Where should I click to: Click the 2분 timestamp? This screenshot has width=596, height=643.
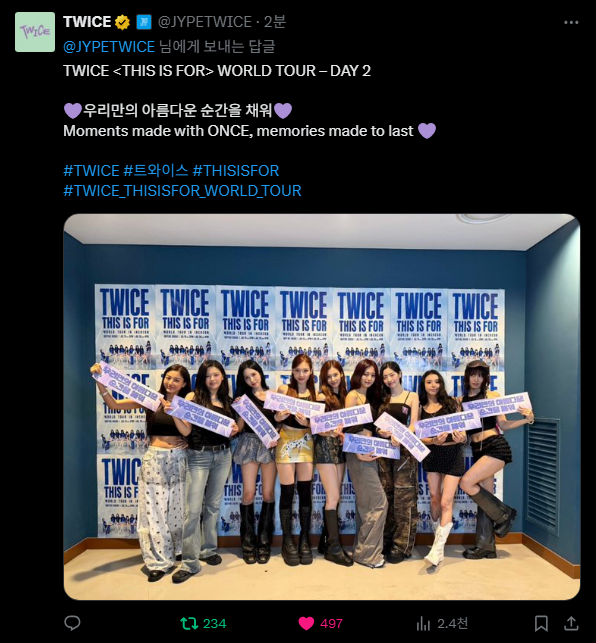tap(274, 22)
